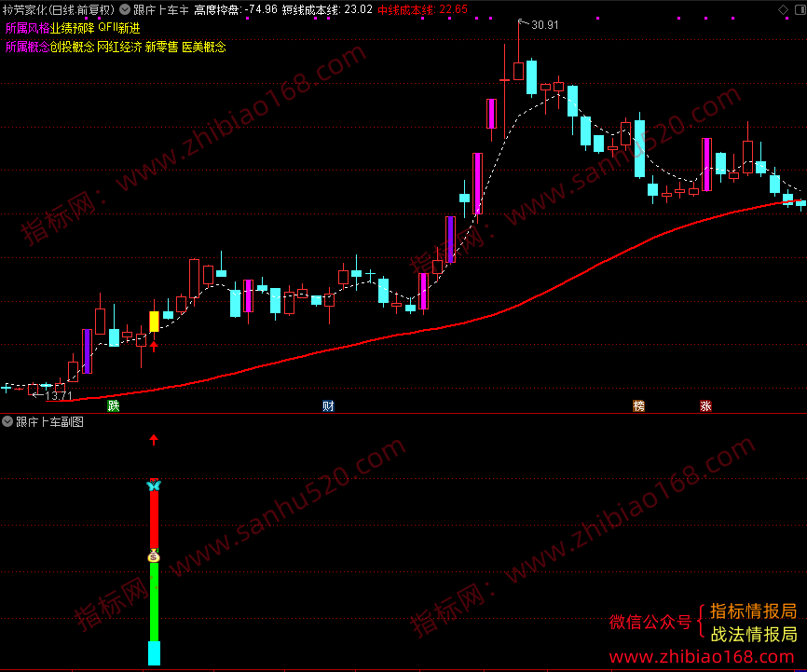The image size is (807, 672).
Task: Click the blue 财 event marker
Action: [328, 405]
